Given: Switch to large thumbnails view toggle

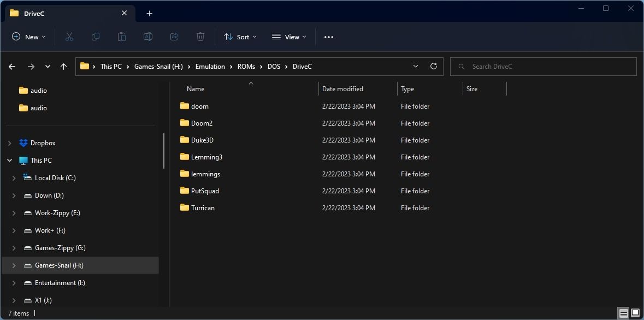Looking at the screenshot, I should click(x=635, y=313).
